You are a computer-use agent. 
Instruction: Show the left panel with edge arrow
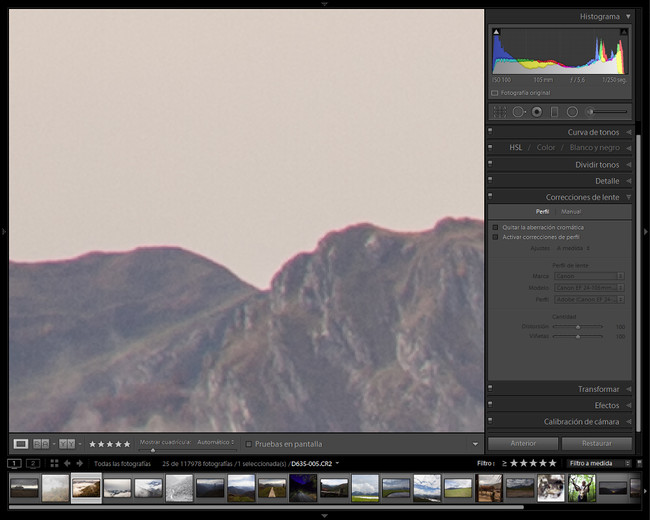click(x=3, y=231)
